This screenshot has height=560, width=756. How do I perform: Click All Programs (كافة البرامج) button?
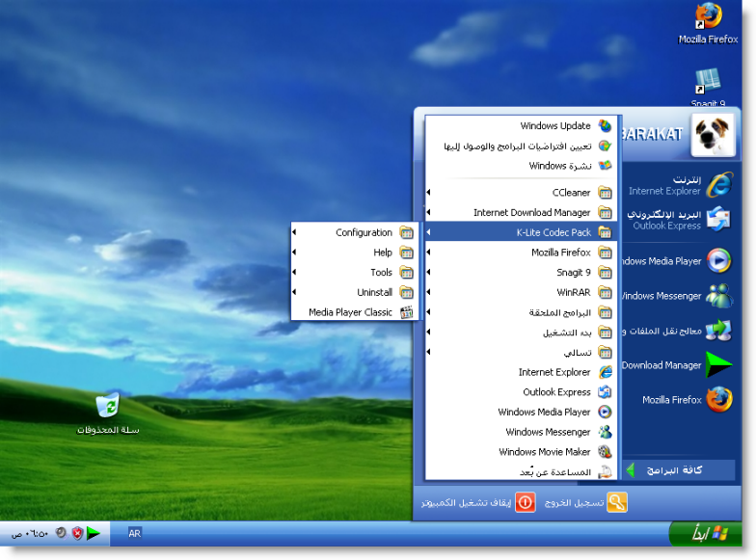click(x=679, y=470)
